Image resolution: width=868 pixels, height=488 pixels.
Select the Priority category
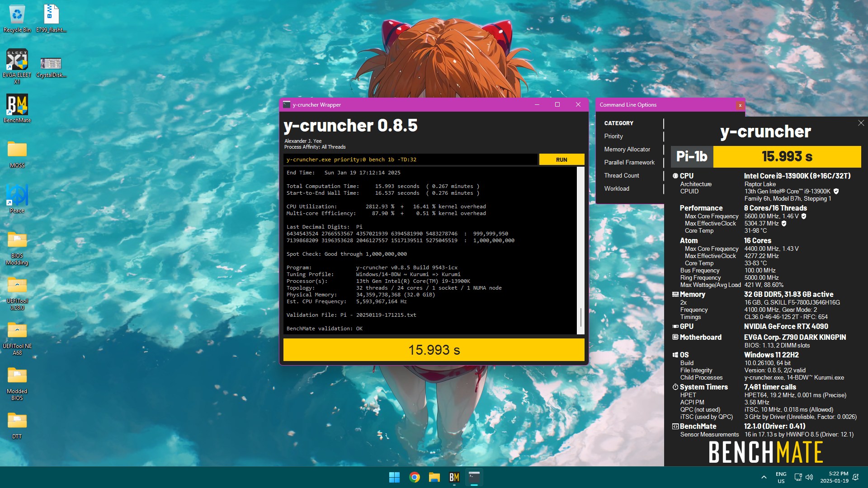pyautogui.click(x=613, y=136)
